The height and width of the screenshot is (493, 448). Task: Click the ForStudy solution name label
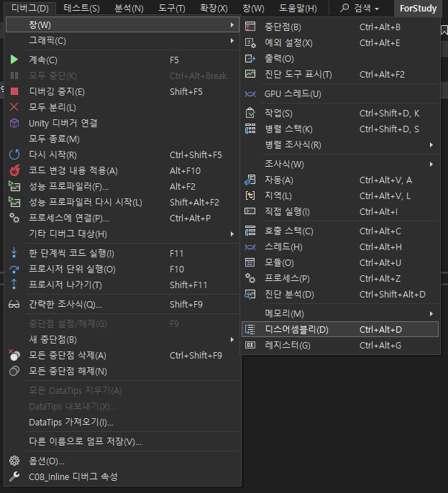pos(418,9)
